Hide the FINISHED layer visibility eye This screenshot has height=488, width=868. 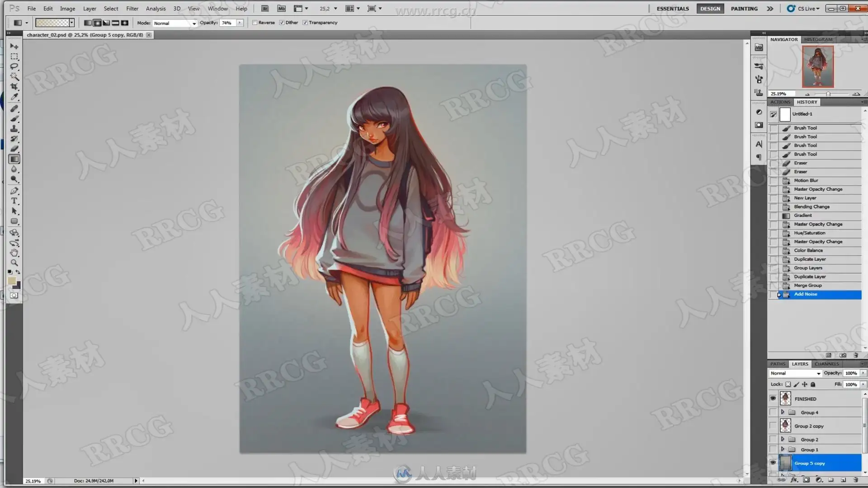point(773,399)
